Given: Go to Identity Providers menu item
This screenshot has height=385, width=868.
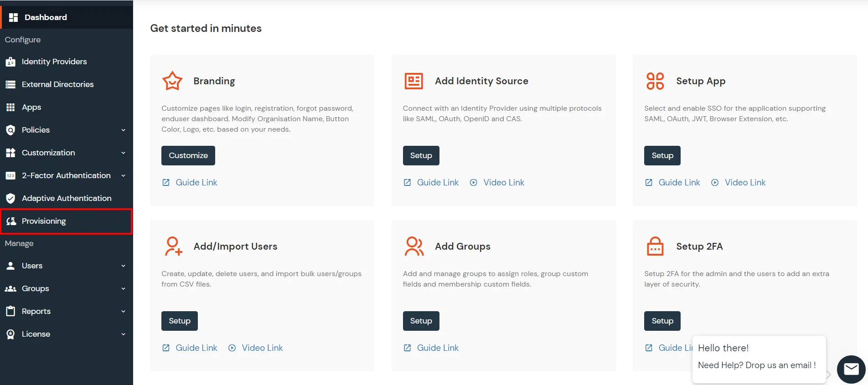Looking at the screenshot, I should click(67, 62).
